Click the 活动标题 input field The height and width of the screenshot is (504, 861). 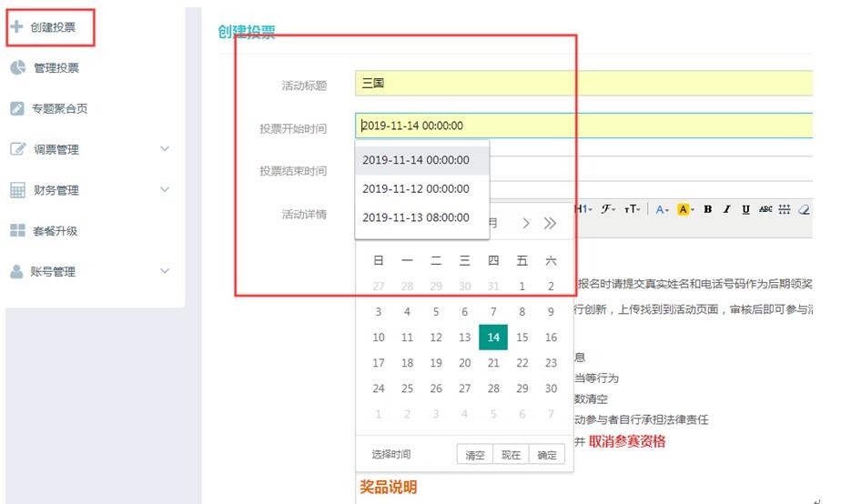coord(582,84)
